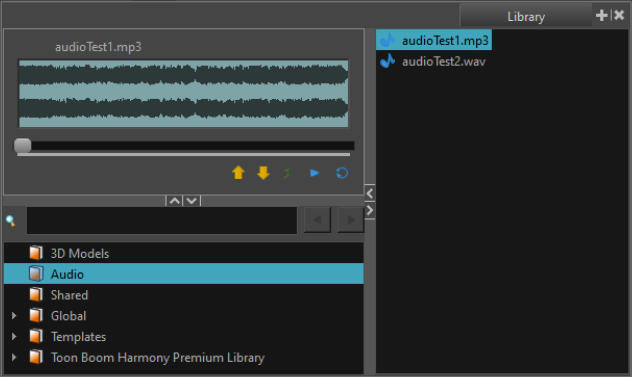632x377 pixels.
Task: Click the orange up arrow icon
Action: pyautogui.click(x=238, y=173)
